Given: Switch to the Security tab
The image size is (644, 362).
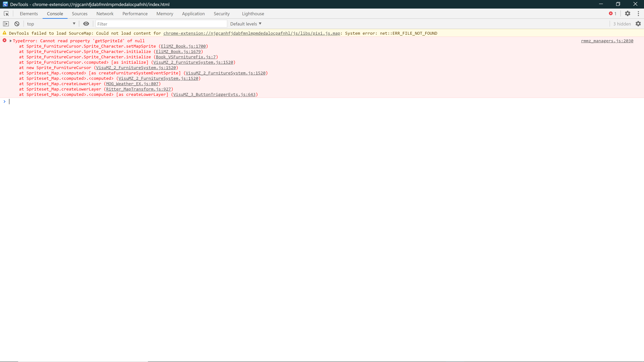Looking at the screenshot, I should click(x=222, y=14).
